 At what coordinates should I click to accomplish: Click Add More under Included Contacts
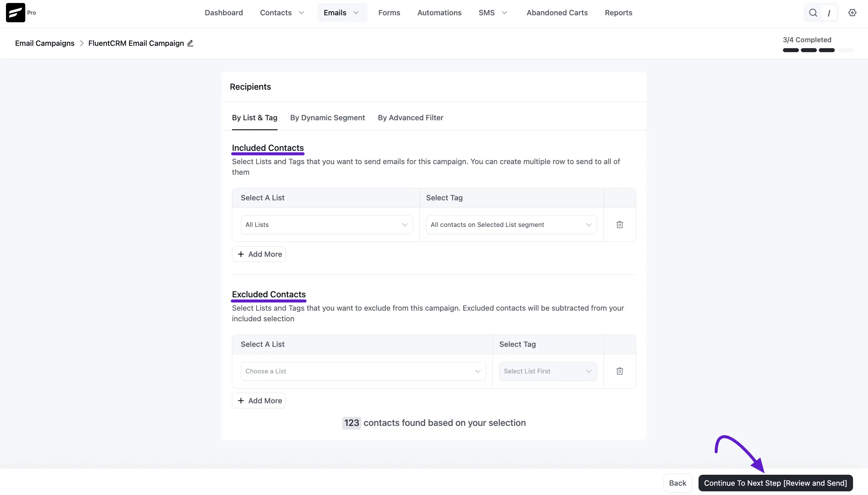(259, 254)
